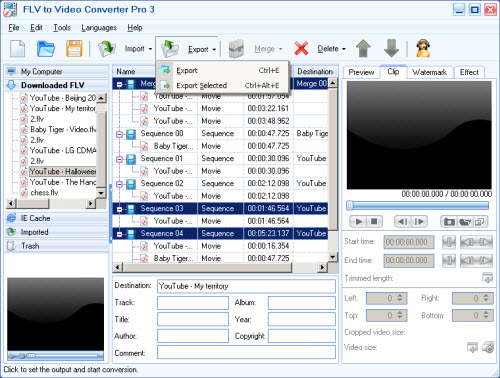Open Delete dropdown arrow
The width and height of the screenshot is (500, 378).
click(x=344, y=49)
